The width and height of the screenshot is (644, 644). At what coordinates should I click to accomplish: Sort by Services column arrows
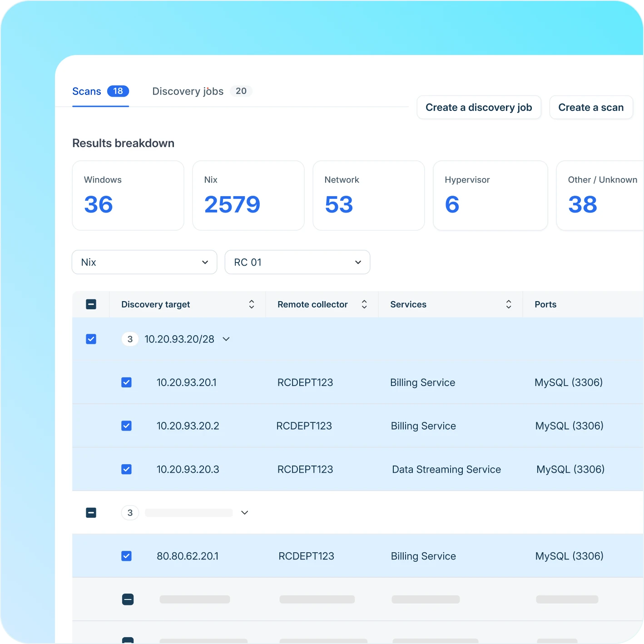[509, 304]
